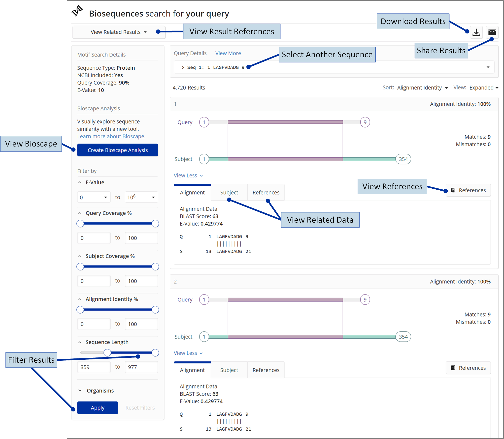Viewport: 504px width, 439px height.
Task: Click result 1 subject end marker 354
Action: (403, 159)
